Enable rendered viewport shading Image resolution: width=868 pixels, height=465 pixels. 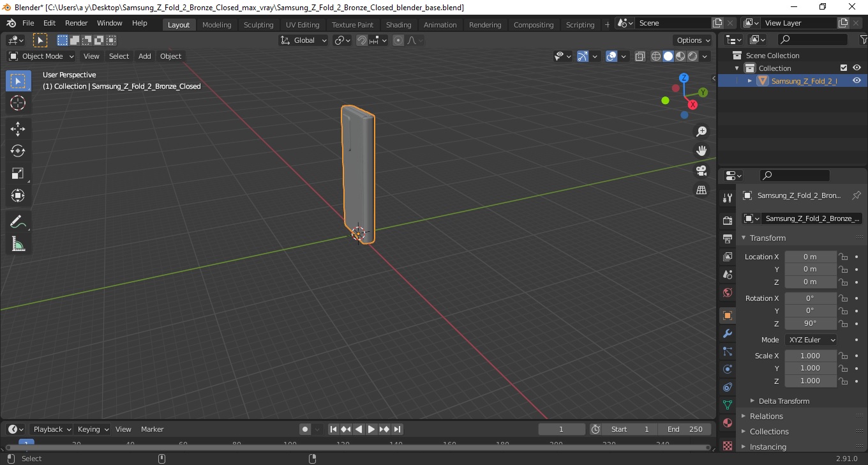[692, 56]
